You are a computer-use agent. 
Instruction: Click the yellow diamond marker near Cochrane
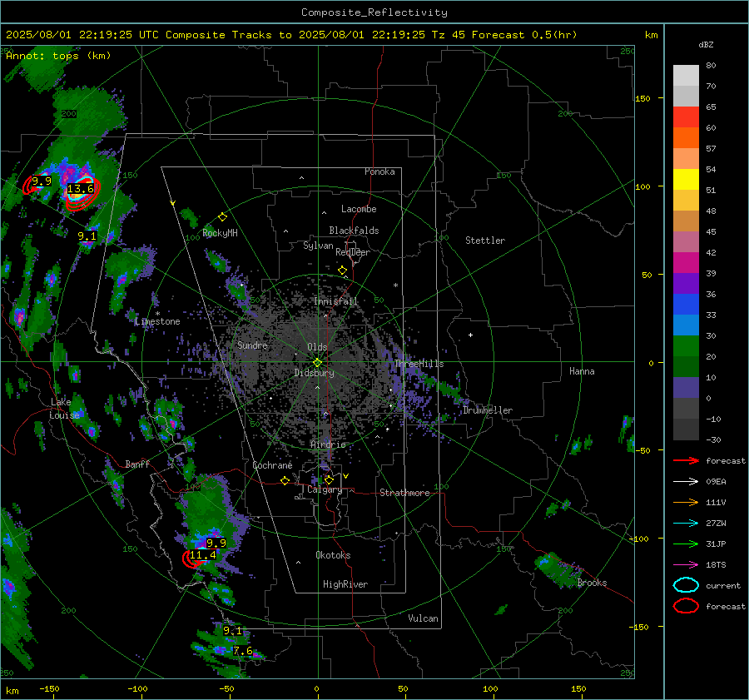point(285,481)
